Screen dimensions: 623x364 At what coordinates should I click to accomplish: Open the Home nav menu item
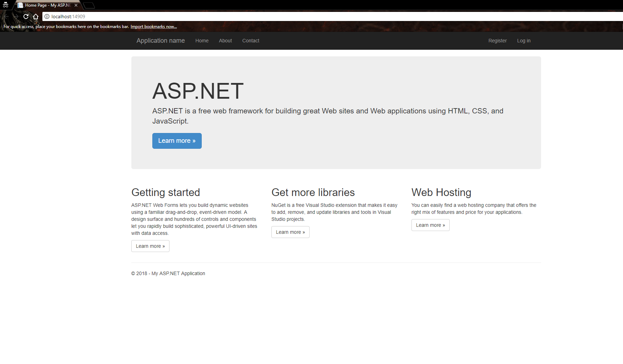(202, 41)
